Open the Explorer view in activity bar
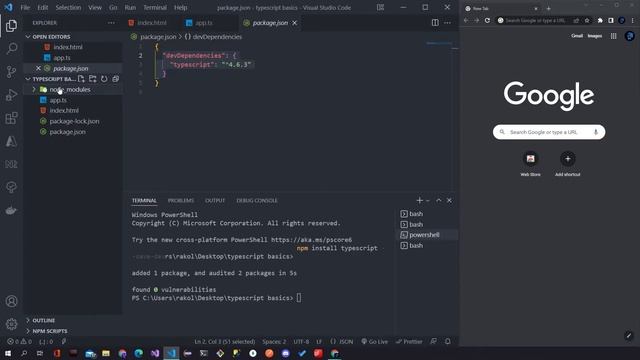Screen dimensions: 640x360 pos(11,26)
